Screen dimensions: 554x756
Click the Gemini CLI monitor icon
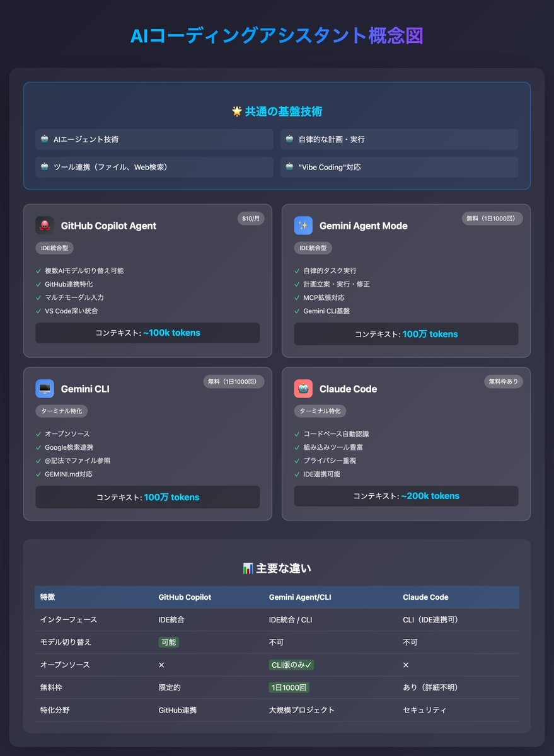coord(45,389)
